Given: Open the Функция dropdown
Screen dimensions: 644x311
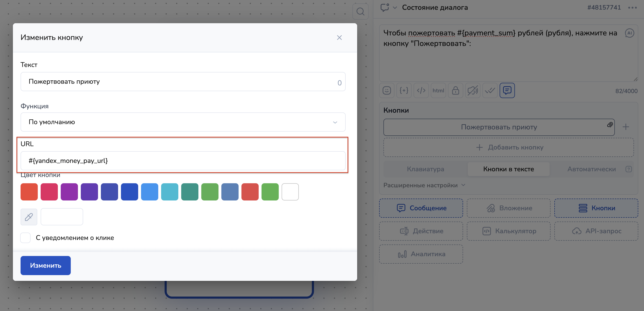Looking at the screenshot, I should [x=183, y=122].
